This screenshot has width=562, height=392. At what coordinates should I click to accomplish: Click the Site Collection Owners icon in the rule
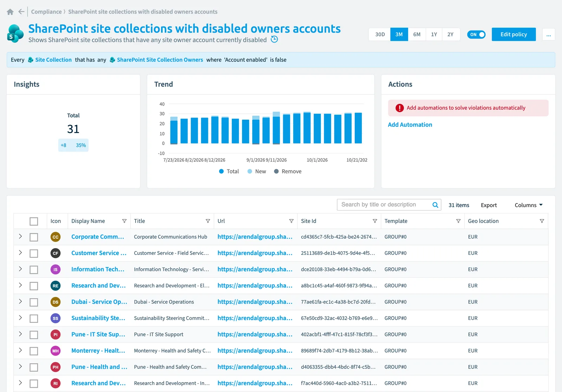[112, 60]
